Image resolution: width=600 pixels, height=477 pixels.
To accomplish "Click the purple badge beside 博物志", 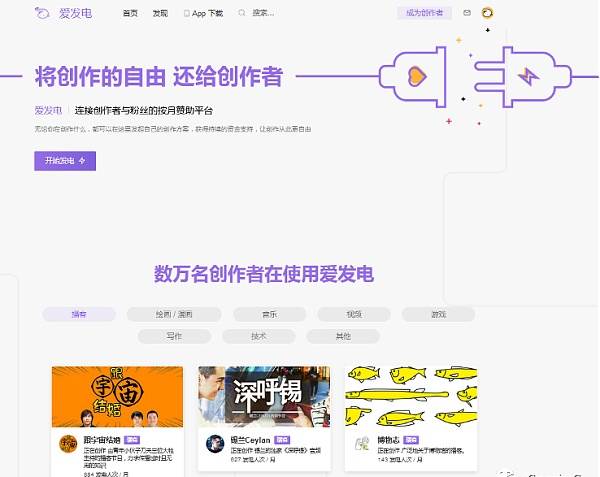I will tap(411, 440).
